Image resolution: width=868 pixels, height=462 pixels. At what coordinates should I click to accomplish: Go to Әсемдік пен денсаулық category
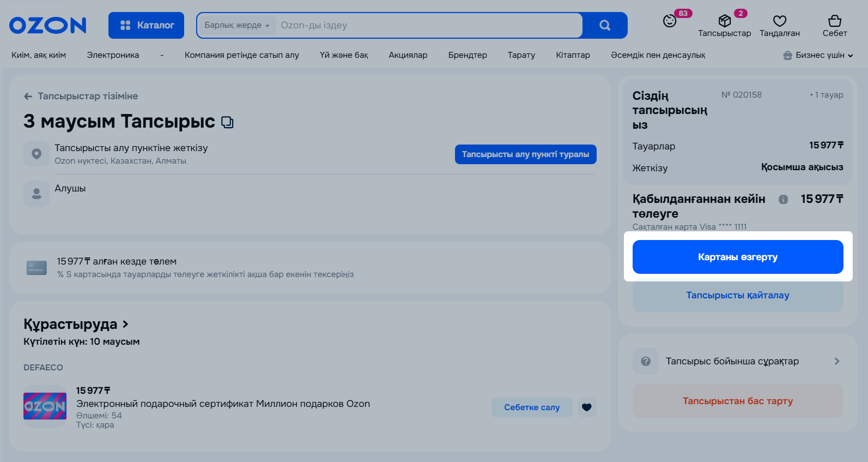click(658, 55)
